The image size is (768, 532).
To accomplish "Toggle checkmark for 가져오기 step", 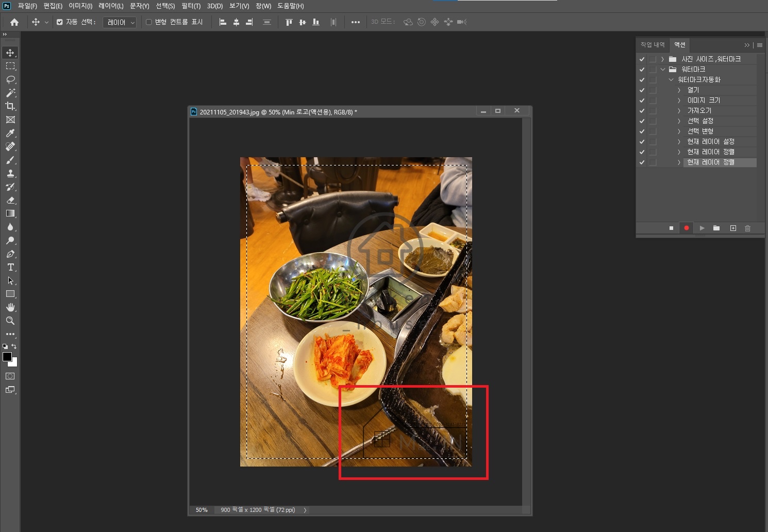I will 642,111.
